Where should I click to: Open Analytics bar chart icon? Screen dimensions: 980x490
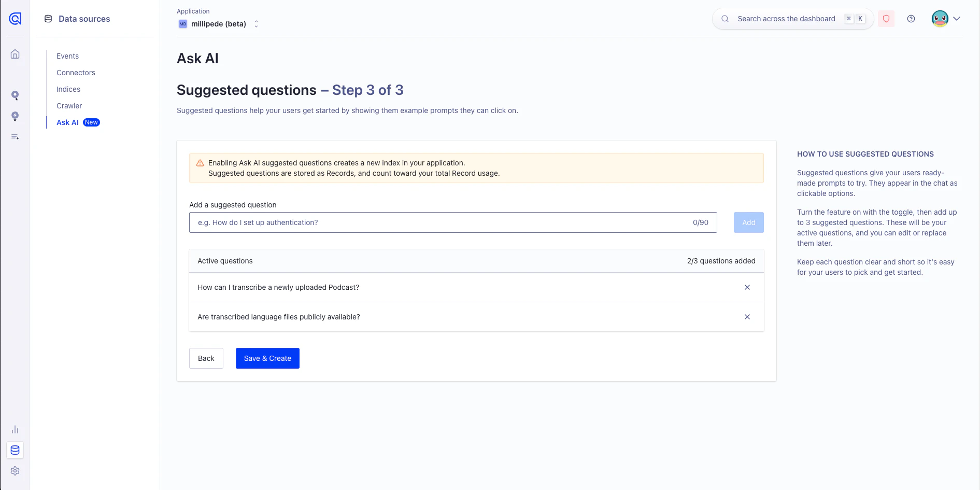(15, 429)
